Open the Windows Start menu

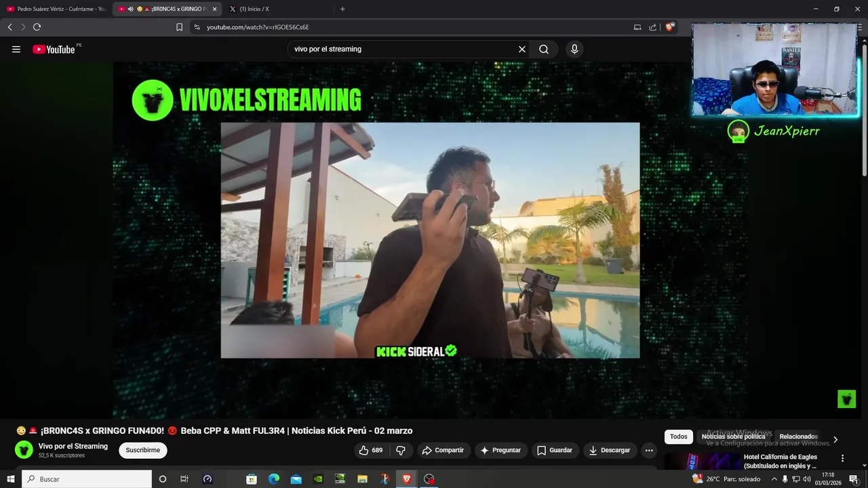coord(10,479)
